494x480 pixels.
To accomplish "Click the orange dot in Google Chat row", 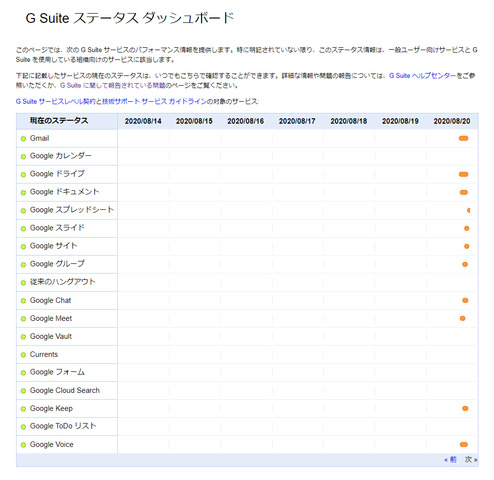I will click(465, 300).
